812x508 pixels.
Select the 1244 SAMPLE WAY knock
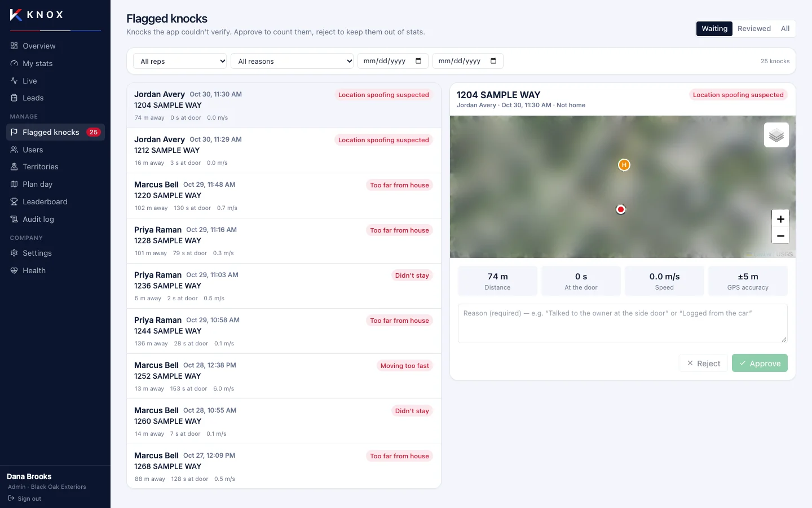pyautogui.click(x=284, y=331)
